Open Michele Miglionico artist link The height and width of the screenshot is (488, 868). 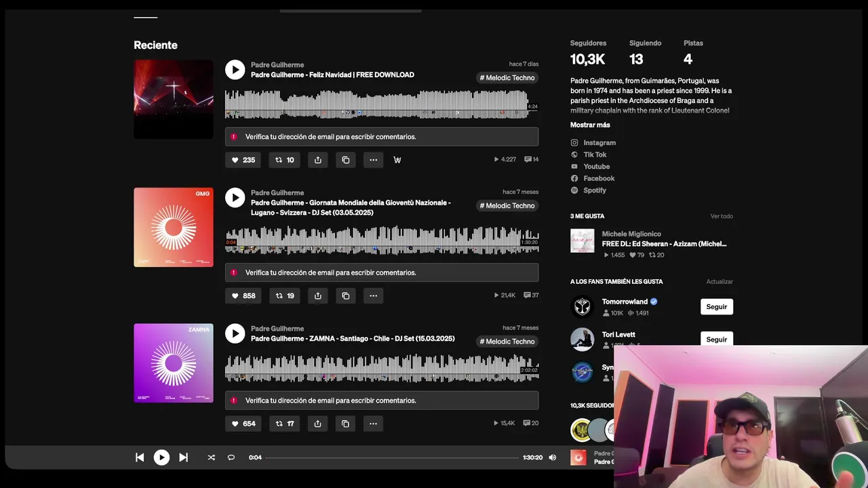[x=631, y=234]
